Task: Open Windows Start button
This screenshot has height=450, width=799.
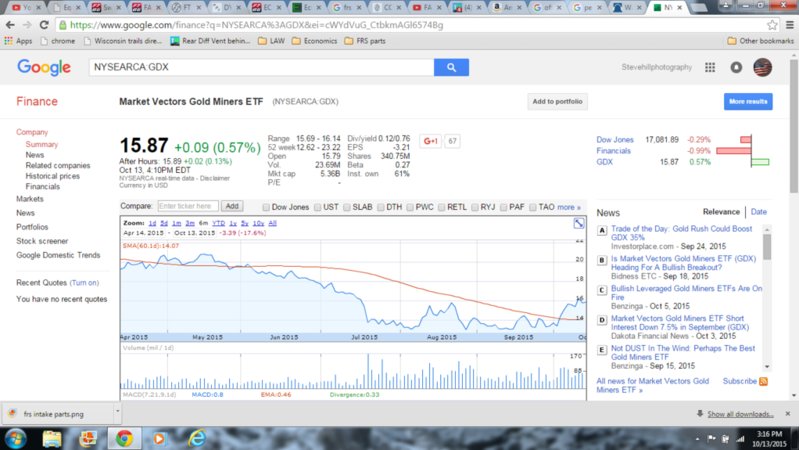Action: pyautogui.click(x=15, y=438)
